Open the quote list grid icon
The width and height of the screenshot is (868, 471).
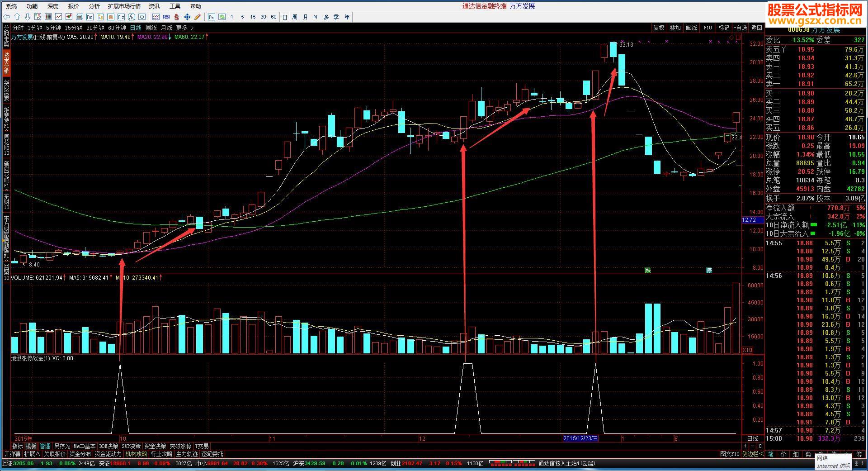(x=48, y=17)
